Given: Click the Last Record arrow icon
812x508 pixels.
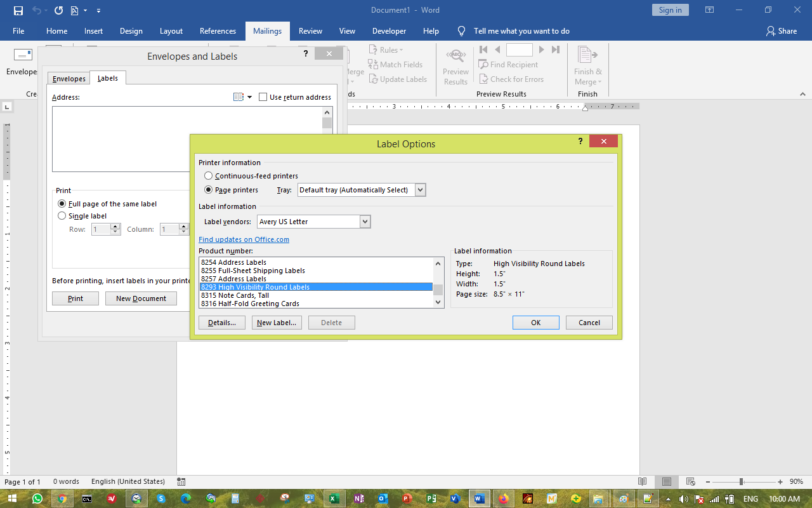Looking at the screenshot, I should [556, 50].
